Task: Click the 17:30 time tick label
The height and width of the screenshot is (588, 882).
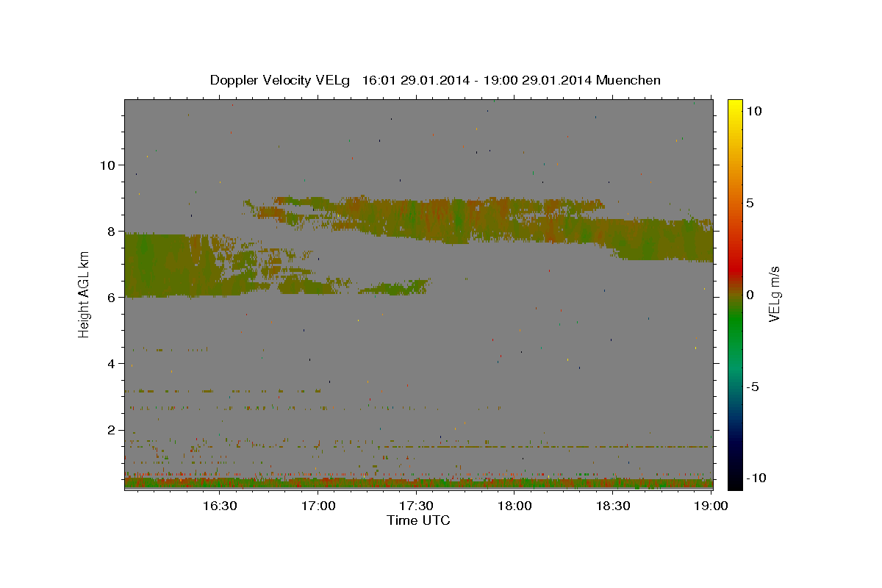Action: point(416,506)
